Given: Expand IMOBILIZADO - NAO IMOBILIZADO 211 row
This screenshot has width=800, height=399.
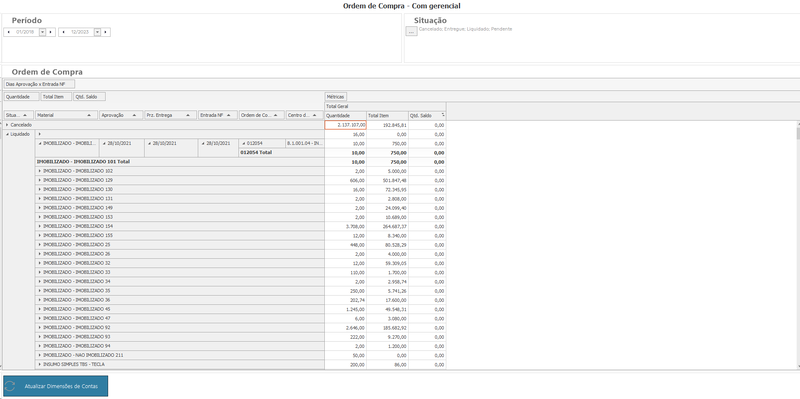Looking at the screenshot, I should click(x=40, y=355).
